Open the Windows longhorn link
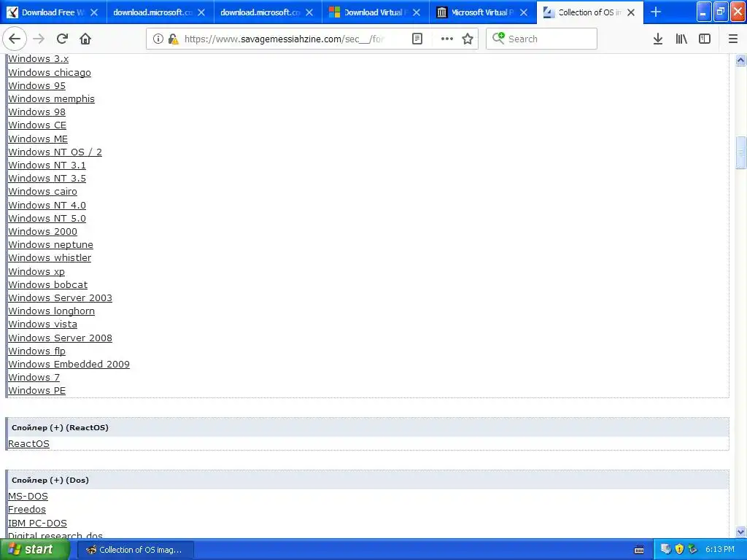747x560 pixels. (x=52, y=311)
